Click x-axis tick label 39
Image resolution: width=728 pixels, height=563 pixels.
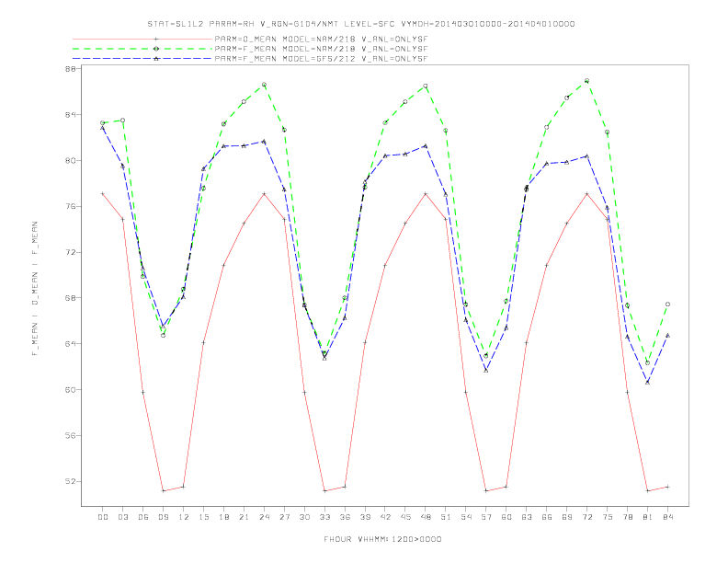point(365,517)
